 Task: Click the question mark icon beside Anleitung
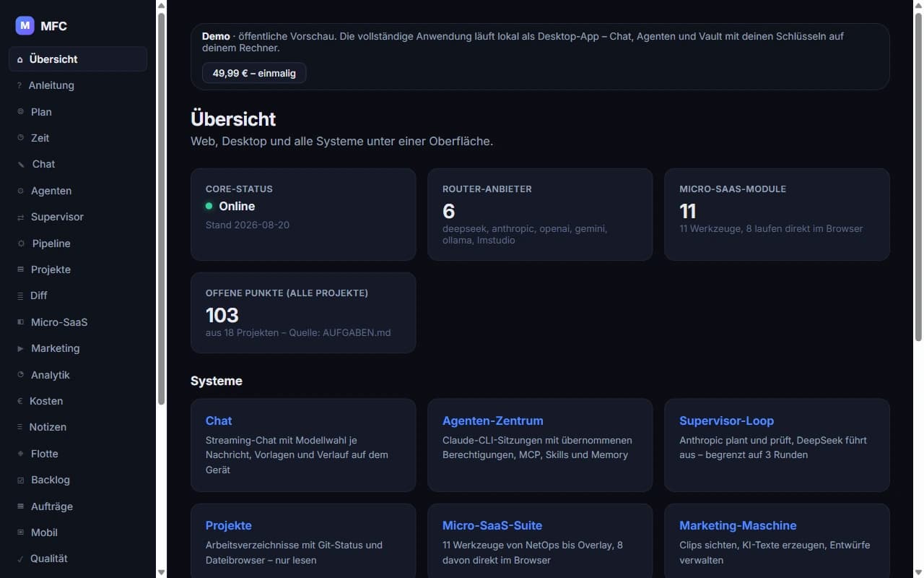(19, 85)
